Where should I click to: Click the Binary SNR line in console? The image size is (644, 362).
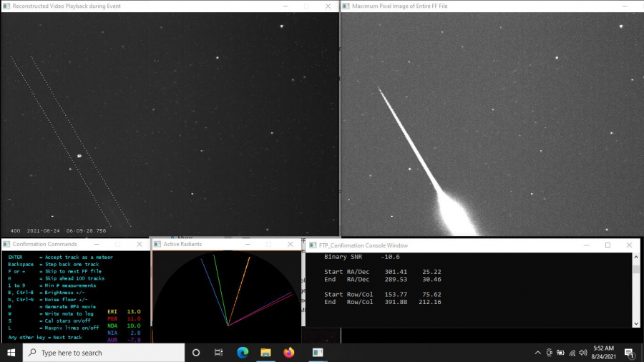(362, 257)
